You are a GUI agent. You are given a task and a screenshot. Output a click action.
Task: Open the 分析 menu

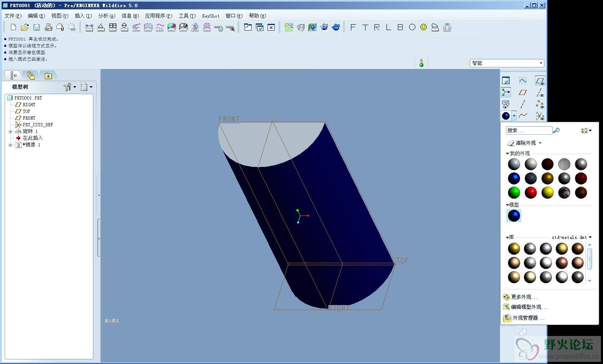coord(106,16)
